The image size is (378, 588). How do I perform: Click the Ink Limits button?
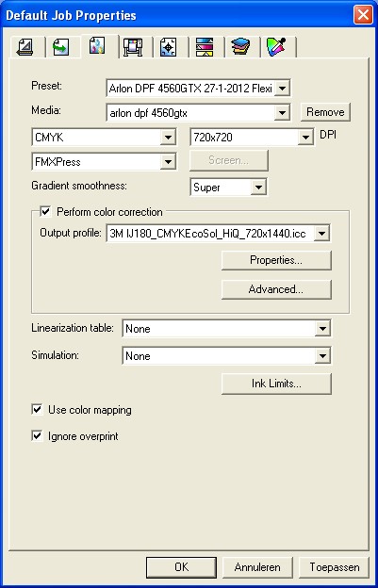pos(276,384)
